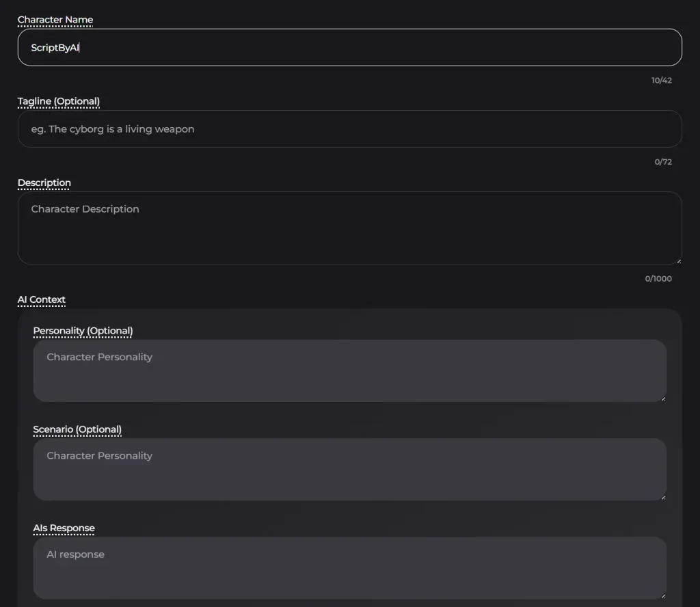Viewport: 700px width, 607px height.
Task: Click the Personality box resize handle
Action: (662, 398)
